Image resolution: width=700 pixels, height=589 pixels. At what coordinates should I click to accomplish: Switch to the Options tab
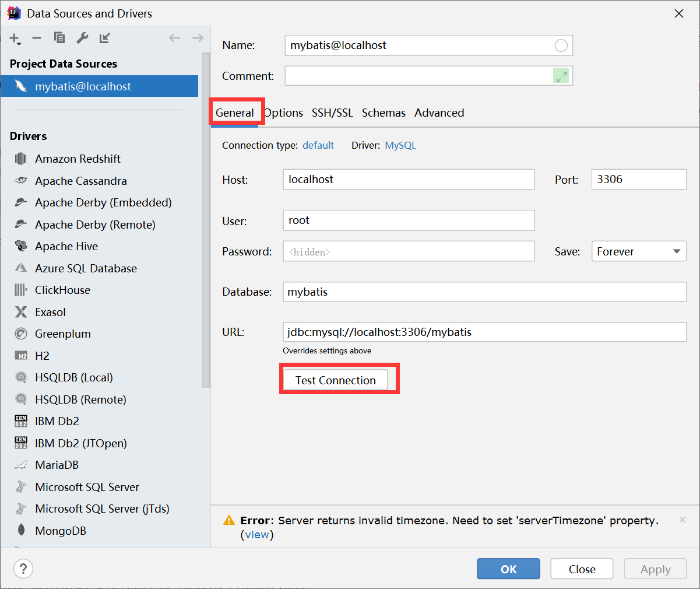click(x=284, y=113)
